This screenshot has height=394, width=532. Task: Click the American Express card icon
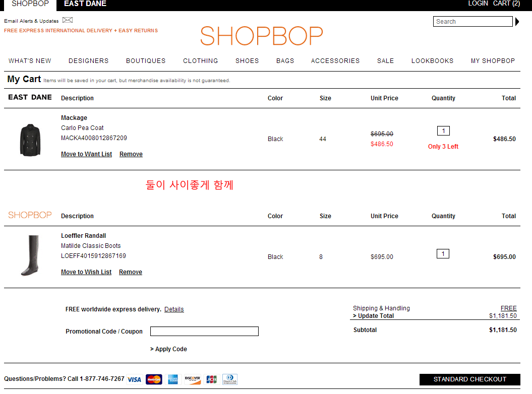[x=173, y=379]
